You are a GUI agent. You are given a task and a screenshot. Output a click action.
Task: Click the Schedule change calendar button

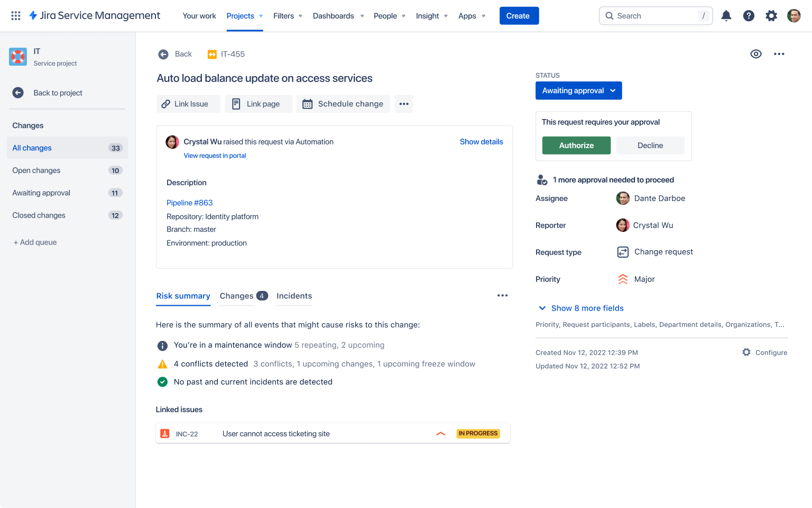(x=343, y=104)
